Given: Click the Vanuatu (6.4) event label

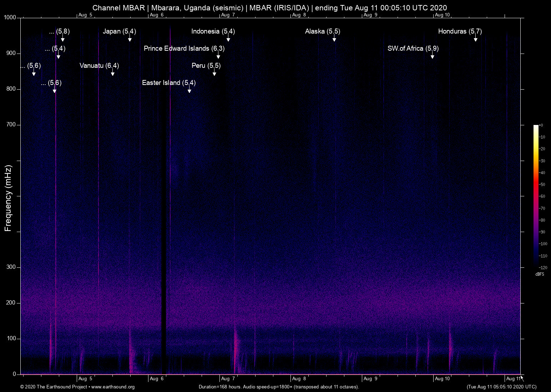Looking at the screenshot, I should (99, 66).
